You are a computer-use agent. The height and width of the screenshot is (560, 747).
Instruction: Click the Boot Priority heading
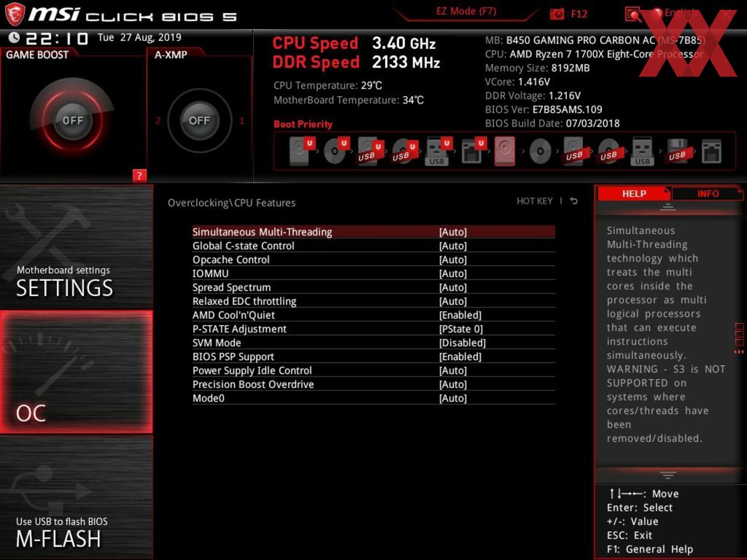[303, 124]
